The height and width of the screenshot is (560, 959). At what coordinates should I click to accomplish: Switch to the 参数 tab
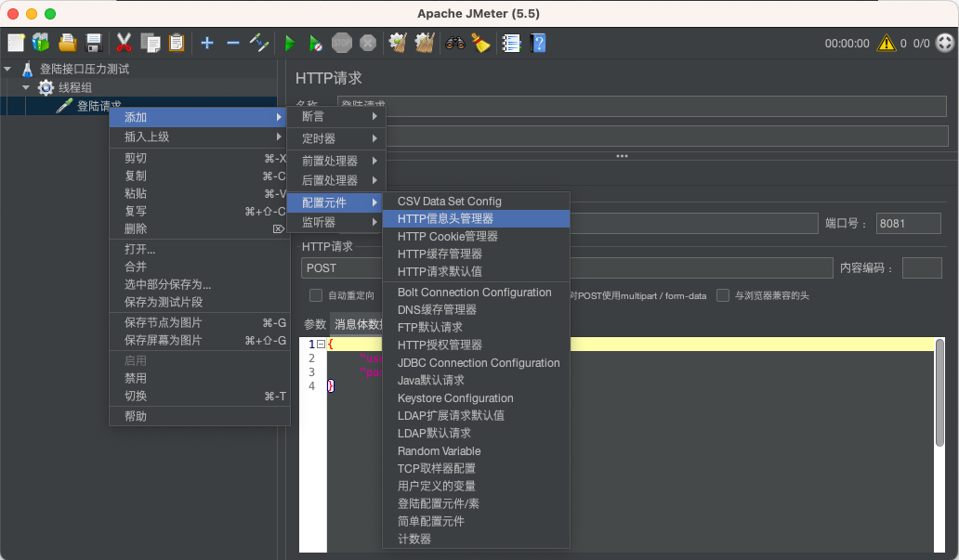pos(315,324)
